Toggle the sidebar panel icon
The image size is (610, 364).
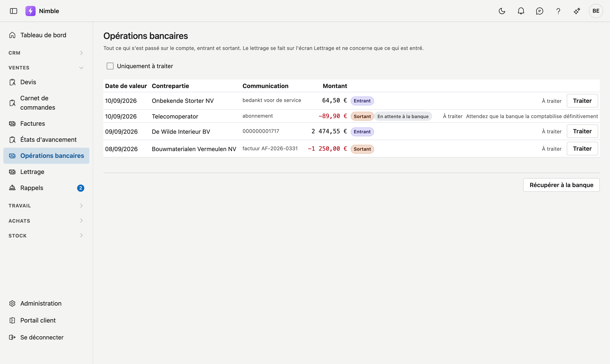tap(14, 11)
